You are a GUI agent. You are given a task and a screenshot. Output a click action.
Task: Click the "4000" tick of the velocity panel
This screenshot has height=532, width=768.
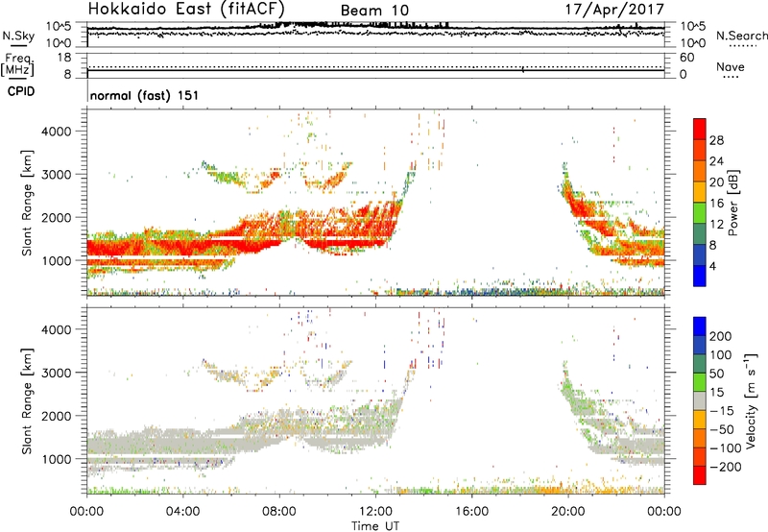tap(57, 329)
